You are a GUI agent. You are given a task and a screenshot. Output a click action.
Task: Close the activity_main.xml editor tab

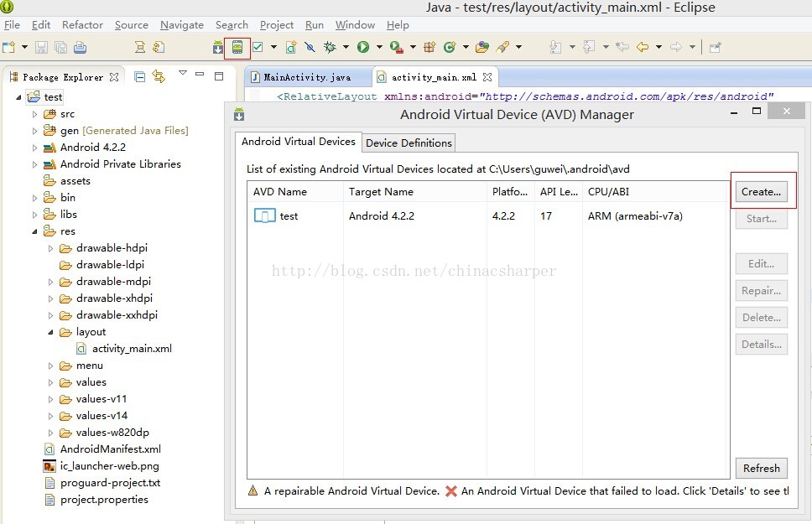point(487,77)
